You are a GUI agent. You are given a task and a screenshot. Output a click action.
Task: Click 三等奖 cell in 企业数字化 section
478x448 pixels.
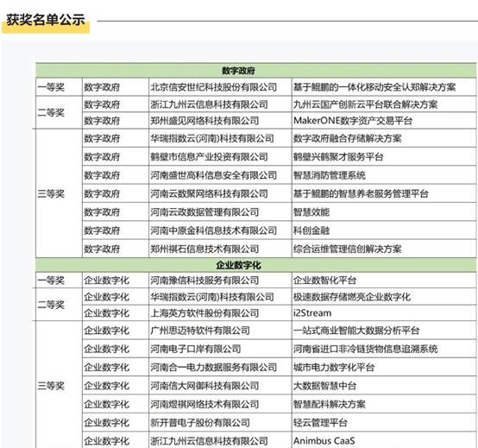tap(60, 386)
